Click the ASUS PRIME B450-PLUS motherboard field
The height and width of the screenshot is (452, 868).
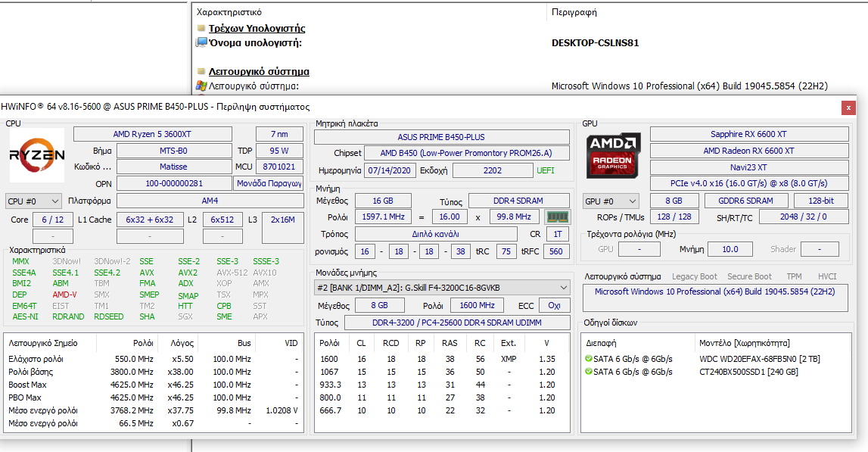coord(441,137)
